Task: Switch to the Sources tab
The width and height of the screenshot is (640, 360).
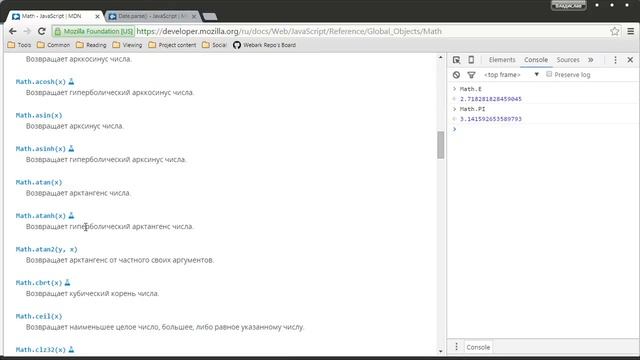Action: (568, 60)
